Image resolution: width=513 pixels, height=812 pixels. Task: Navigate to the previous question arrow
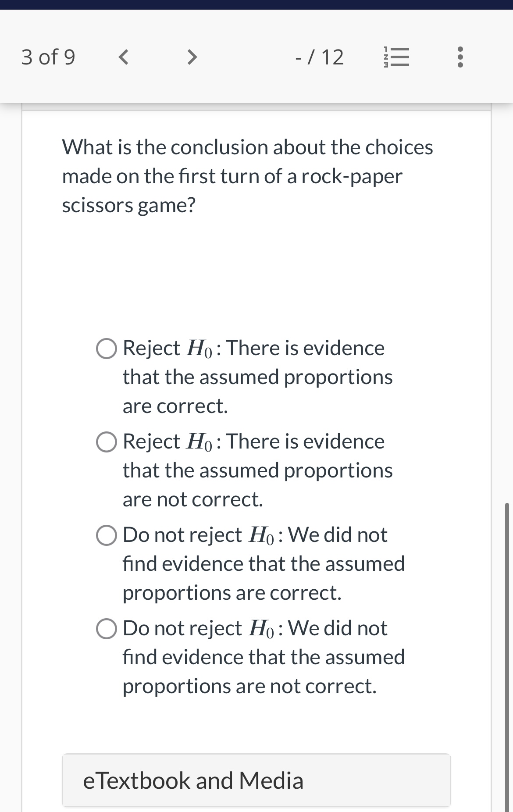point(124,57)
